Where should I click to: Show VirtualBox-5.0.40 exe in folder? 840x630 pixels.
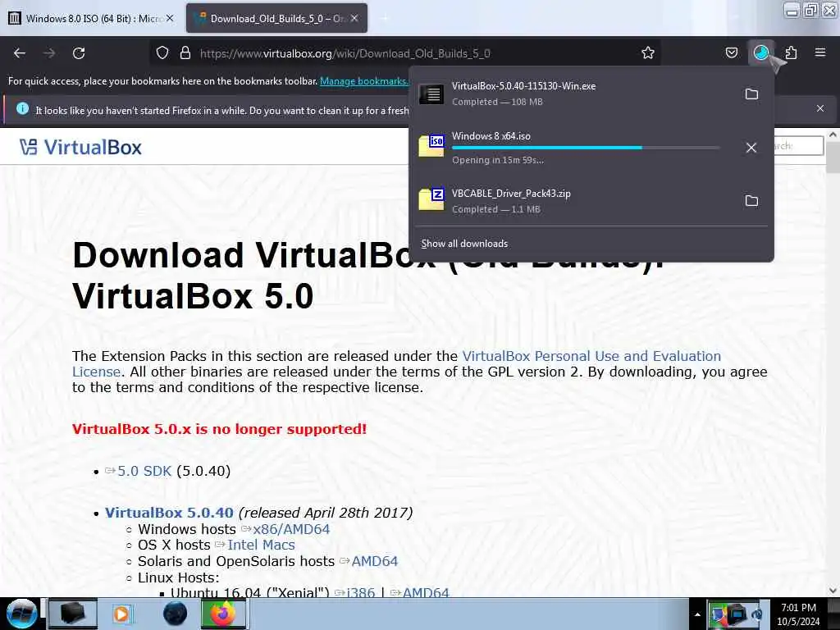coord(751,94)
